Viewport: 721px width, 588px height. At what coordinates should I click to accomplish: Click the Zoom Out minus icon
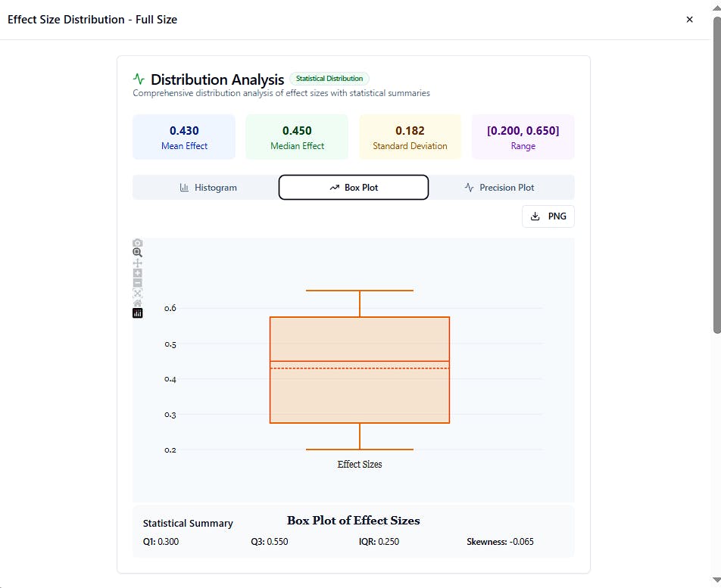[x=138, y=283]
